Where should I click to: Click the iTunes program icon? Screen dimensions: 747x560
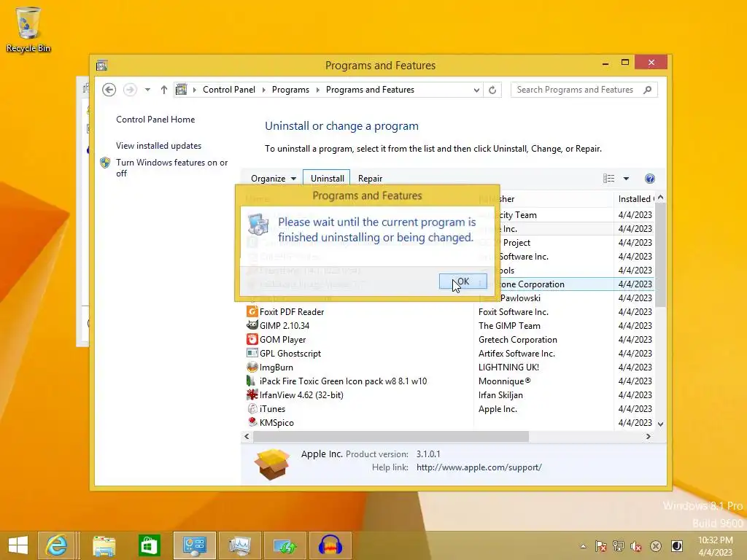click(x=252, y=408)
